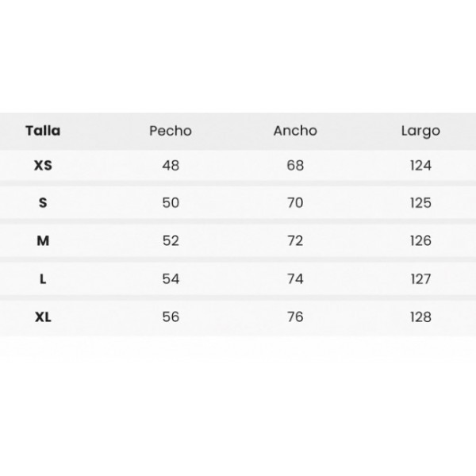Click the Largo value 124
Viewport: 476px width, 476px height.
click(420, 166)
